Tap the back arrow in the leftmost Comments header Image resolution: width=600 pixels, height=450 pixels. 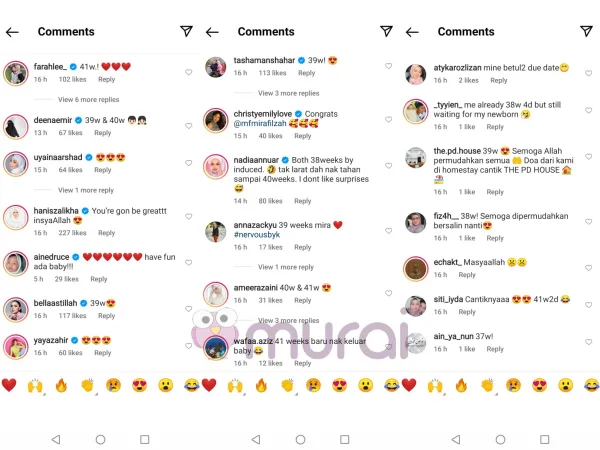(12, 33)
